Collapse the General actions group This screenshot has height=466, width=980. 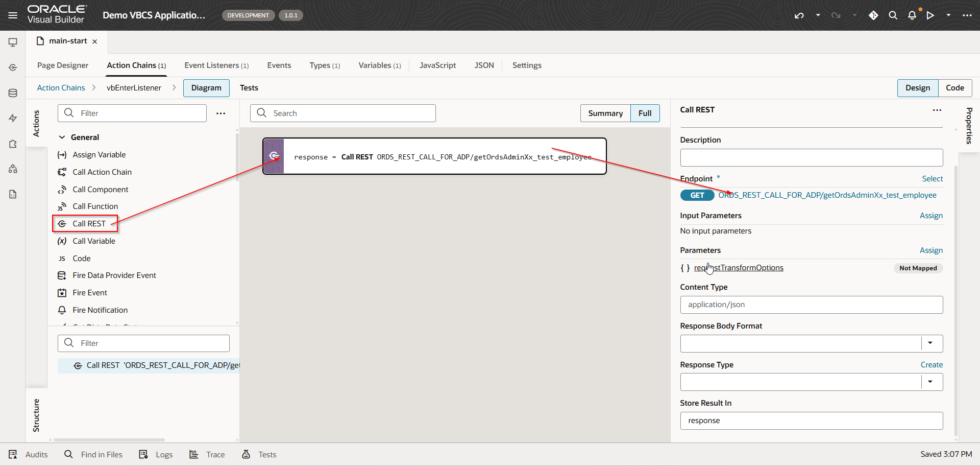62,137
